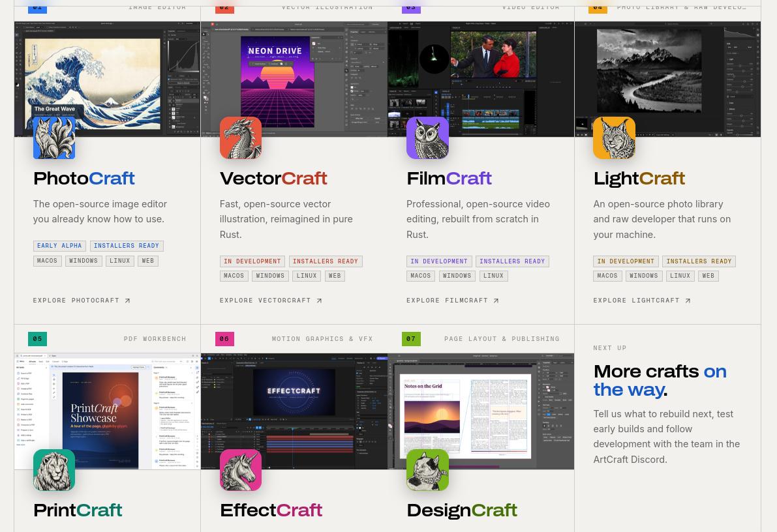Click the macOS tag under FilmCraft

point(421,276)
